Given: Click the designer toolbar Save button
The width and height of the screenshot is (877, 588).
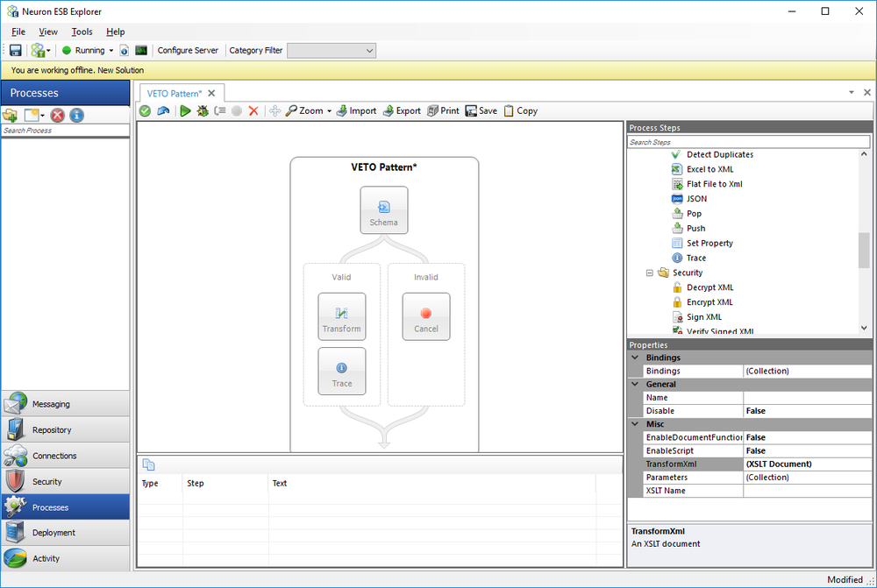Looking at the screenshot, I should (x=481, y=110).
